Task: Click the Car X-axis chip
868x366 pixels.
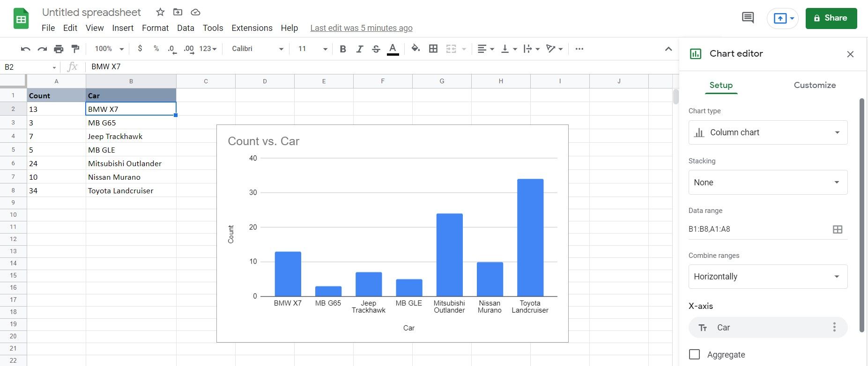Action: pyautogui.click(x=768, y=327)
